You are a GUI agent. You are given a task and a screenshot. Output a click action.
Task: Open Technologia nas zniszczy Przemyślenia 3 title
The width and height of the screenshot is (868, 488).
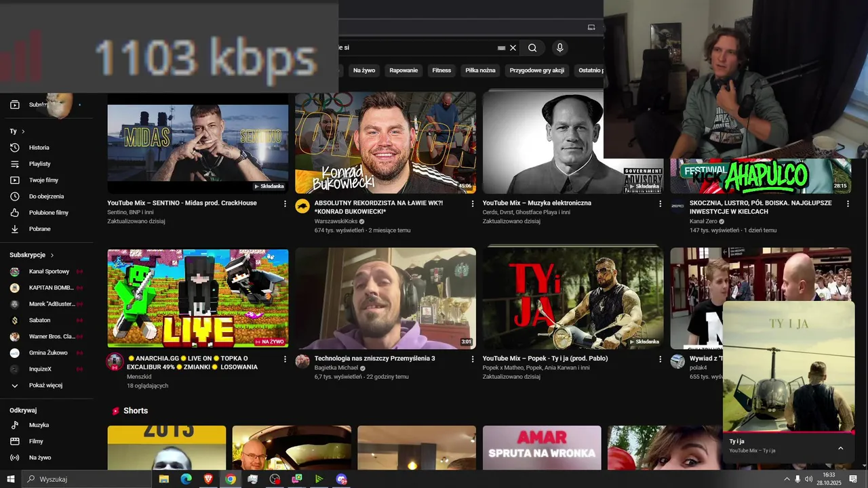[x=374, y=359]
